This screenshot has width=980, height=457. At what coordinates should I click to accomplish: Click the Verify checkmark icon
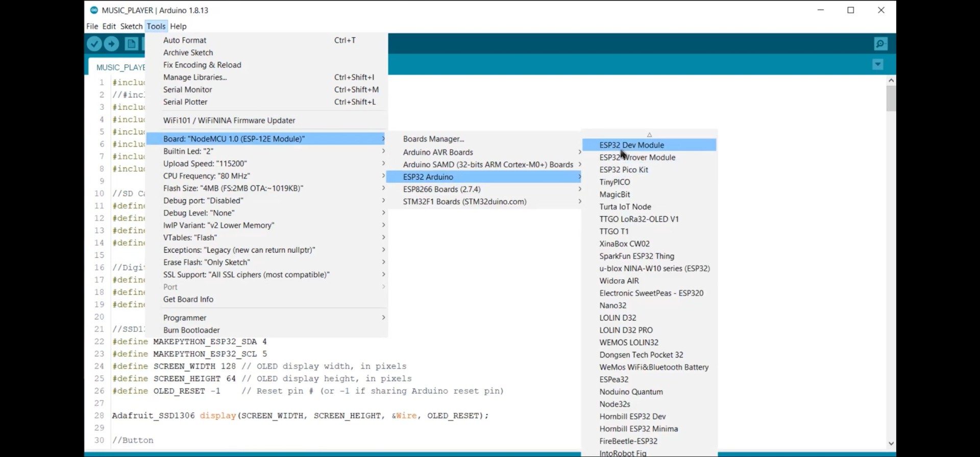point(94,44)
